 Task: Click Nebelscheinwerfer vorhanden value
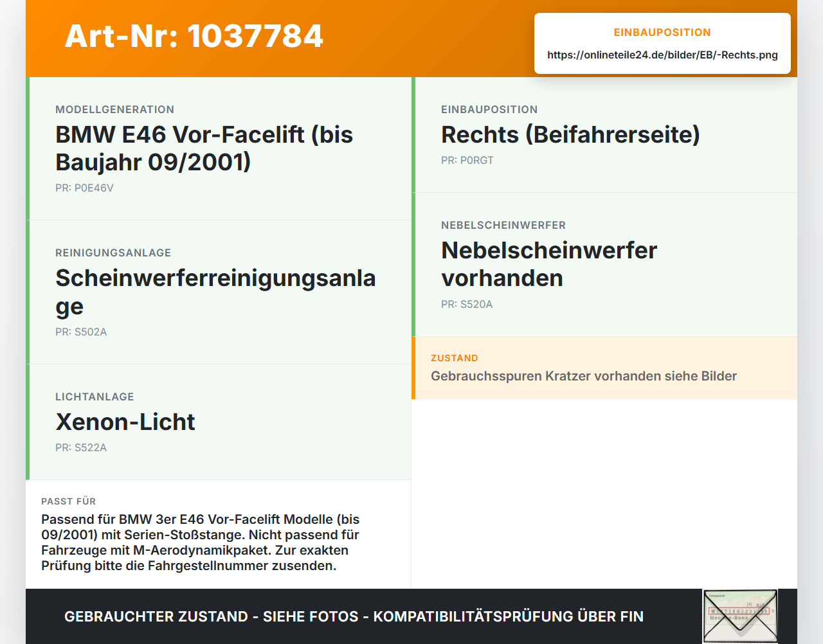[x=549, y=264]
